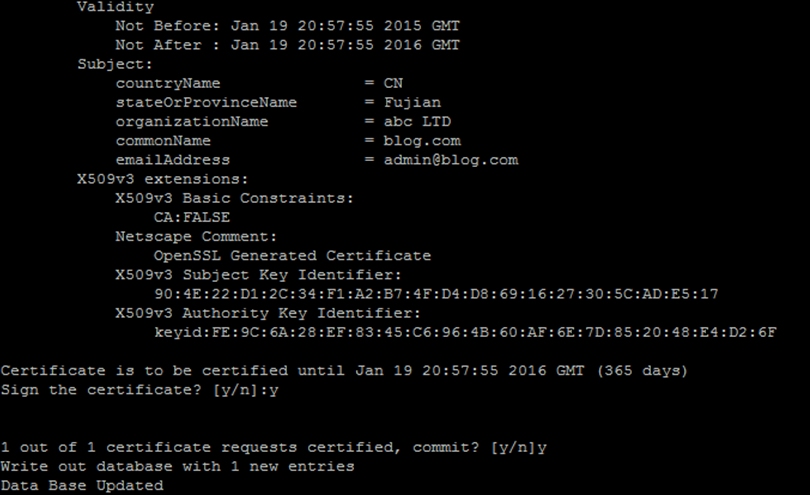Screen dimensions: 810x495
Task: Click the Not After date line
Action: tap(287, 45)
